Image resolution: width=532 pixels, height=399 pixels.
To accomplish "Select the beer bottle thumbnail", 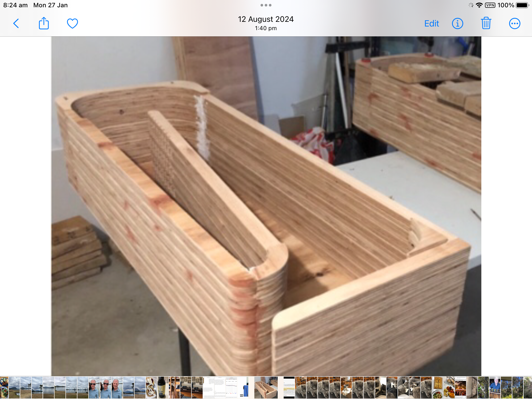I will [163, 388].
